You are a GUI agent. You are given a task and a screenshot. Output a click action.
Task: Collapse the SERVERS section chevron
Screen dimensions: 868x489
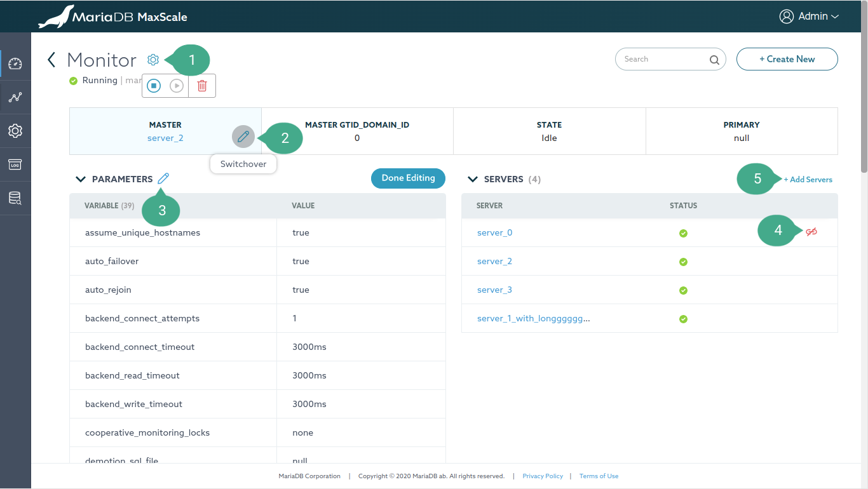point(473,179)
